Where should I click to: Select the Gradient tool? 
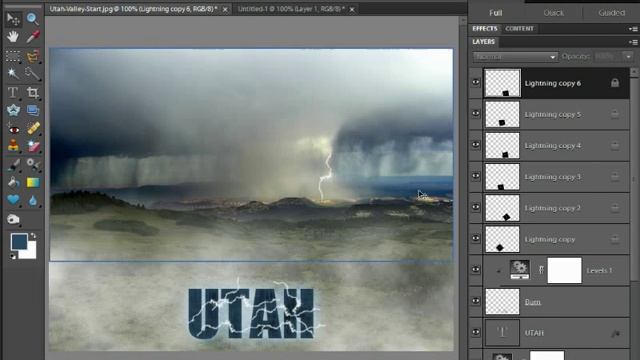[33, 182]
